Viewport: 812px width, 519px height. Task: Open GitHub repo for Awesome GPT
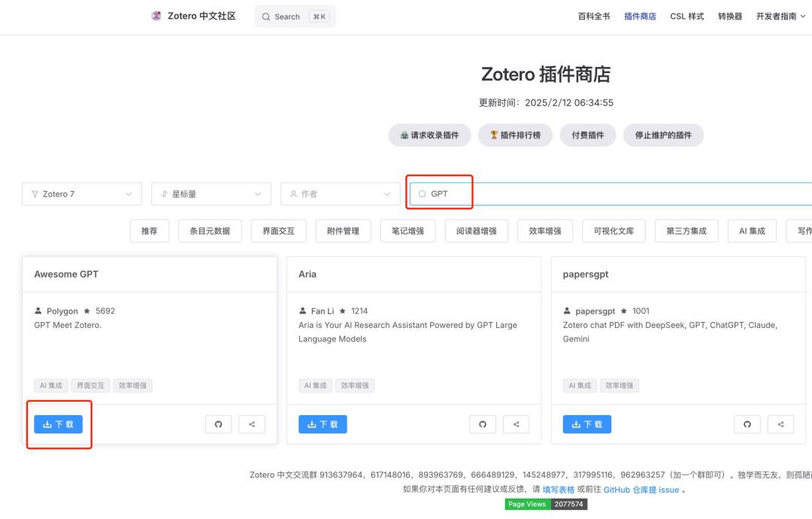point(219,424)
